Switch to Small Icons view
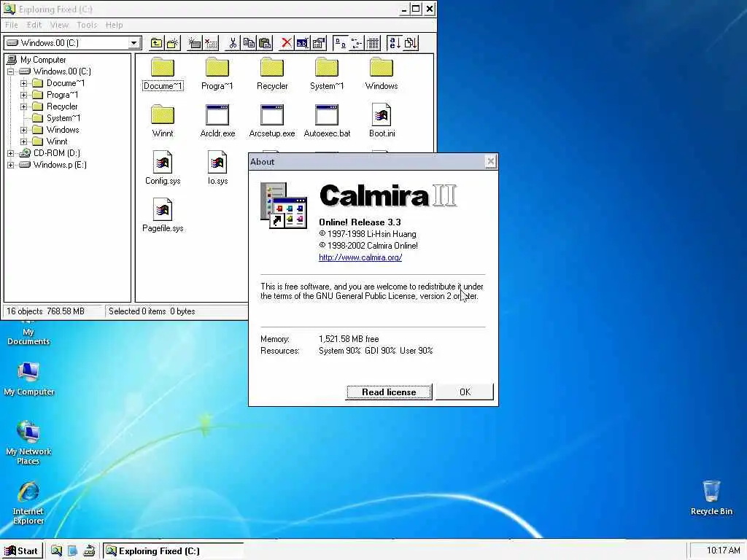Screen dimensions: 747x560 pos(356,43)
